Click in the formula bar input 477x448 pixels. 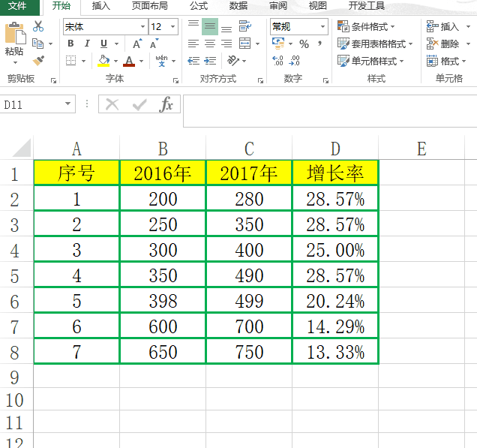click(x=330, y=111)
